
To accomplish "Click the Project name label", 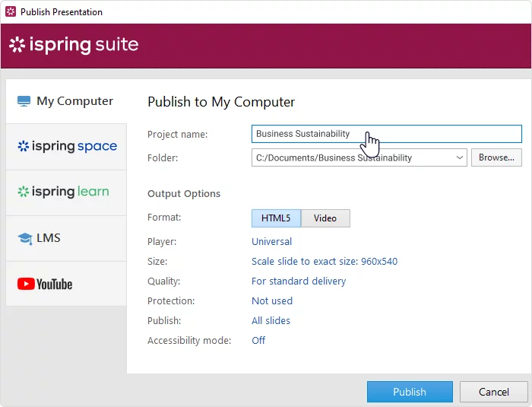I will coord(177,134).
